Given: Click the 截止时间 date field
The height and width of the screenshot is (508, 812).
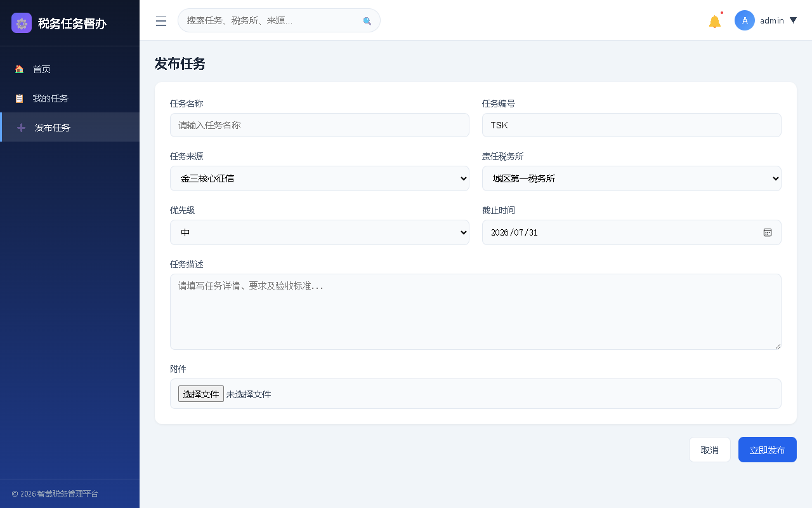Looking at the screenshot, I should point(632,232).
